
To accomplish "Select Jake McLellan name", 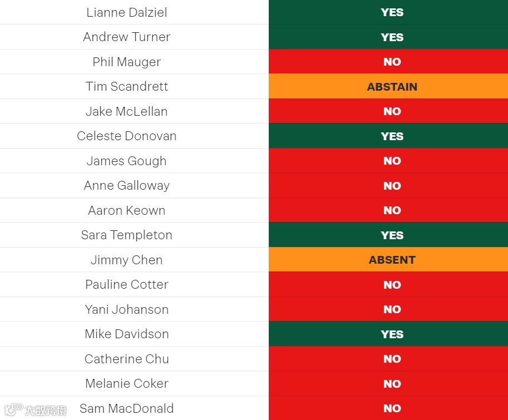I will coord(127,111).
